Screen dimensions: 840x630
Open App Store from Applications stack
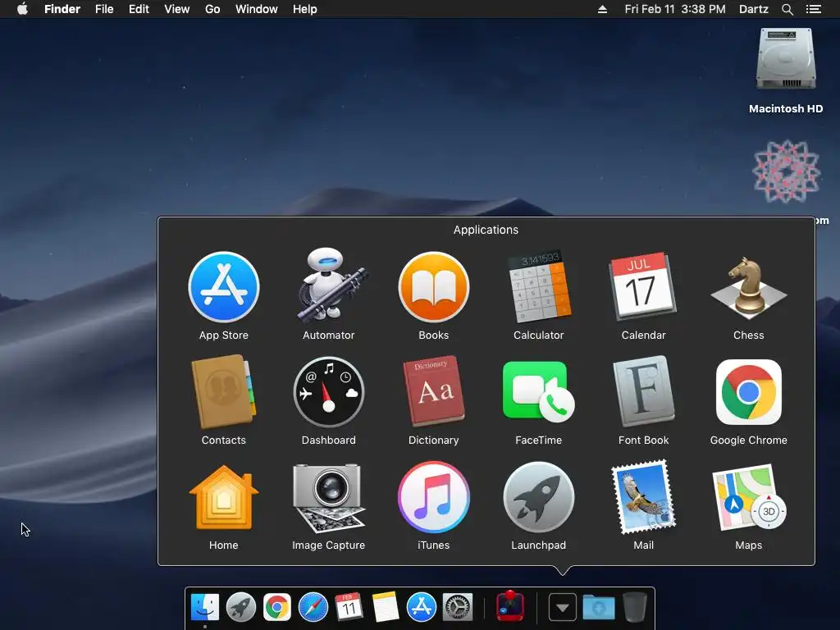point(224,287)
